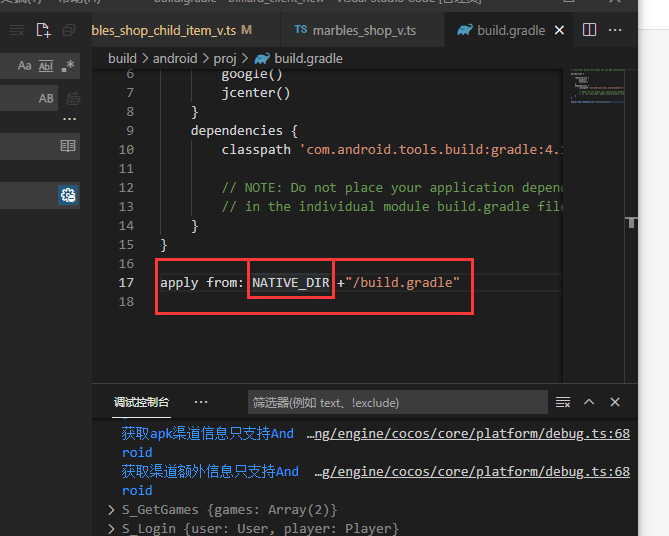Image resolution: width=669 pixels, height=536 pixels.
Task: Click the "/build.gradle" string on line 17
Action: pyautogui.click(x=402, y=283)
